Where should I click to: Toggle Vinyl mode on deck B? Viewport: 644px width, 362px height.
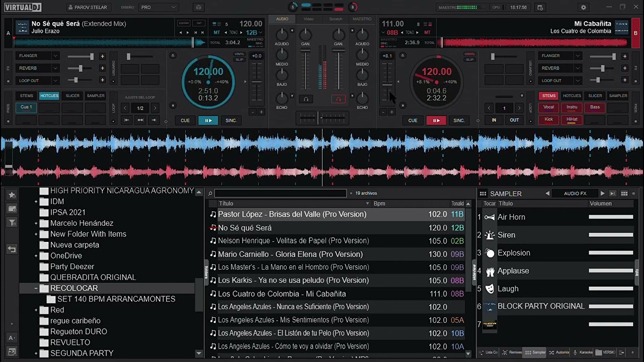(x=469, y=54)
